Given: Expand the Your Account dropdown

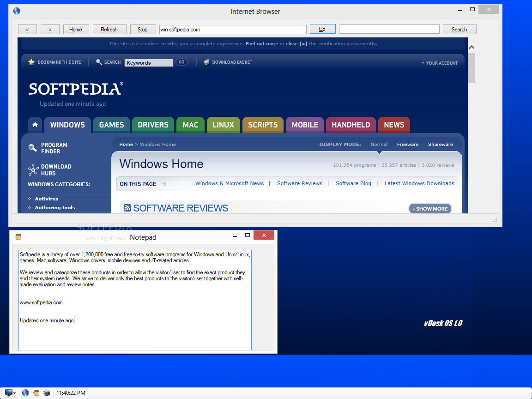Looking at the screenshot, I should coord(439,63).
